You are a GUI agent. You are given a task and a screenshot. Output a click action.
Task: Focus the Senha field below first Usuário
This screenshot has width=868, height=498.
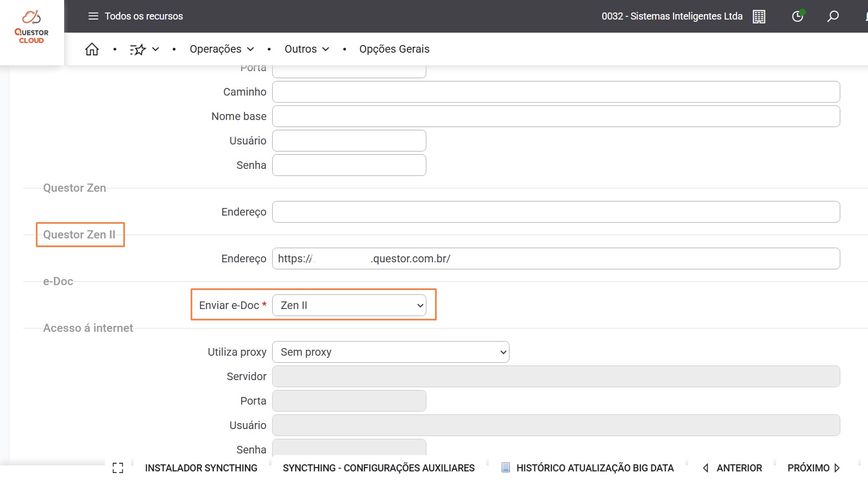tap(349, 165)
